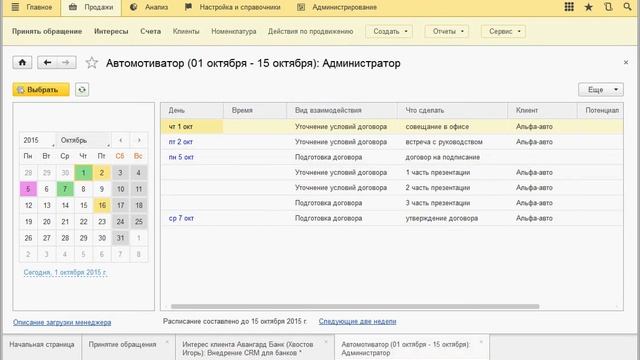Go to home page icon button
The width and height of the screenshot is (640, 360).
pyautogui.click(x=22, y=62)
